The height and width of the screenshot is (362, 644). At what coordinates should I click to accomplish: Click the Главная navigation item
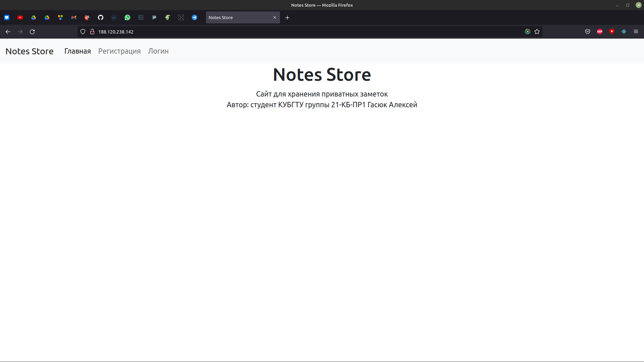point(77,51)
